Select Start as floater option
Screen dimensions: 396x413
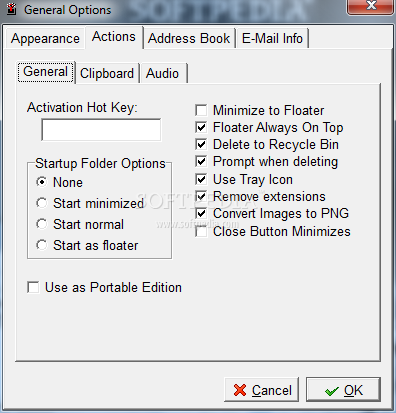pos(42,245)
